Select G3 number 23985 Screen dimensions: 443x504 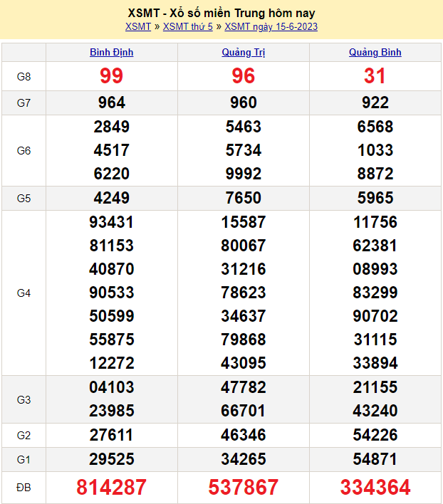click(112, 411)
